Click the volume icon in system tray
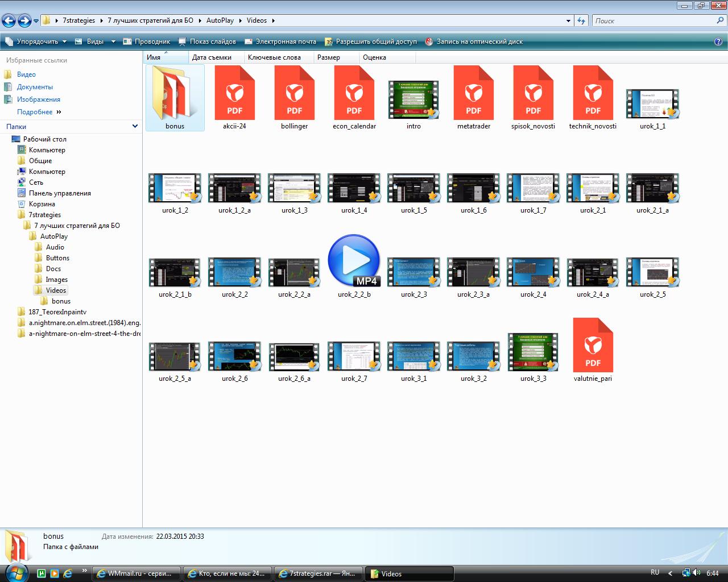The image size is (728, 582). 697,573
